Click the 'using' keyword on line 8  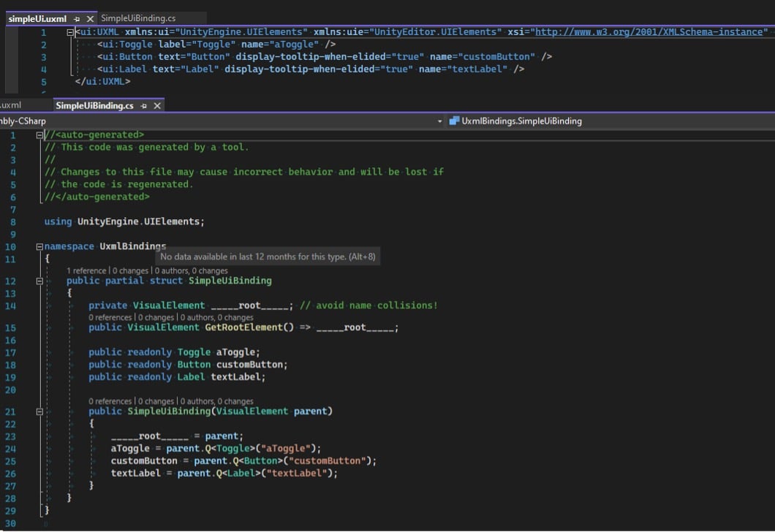pos(58,222)
